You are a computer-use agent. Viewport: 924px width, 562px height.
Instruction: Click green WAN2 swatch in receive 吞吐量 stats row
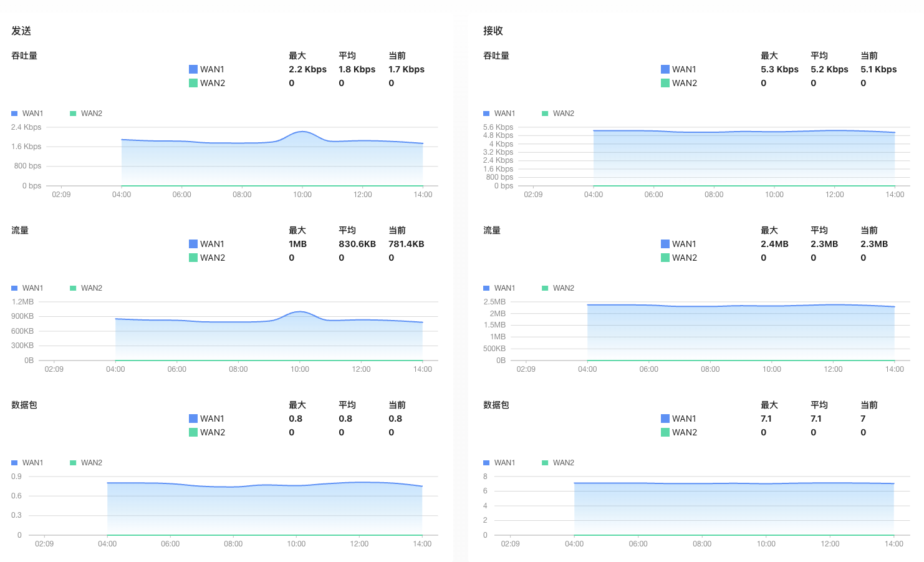(665, 83)
